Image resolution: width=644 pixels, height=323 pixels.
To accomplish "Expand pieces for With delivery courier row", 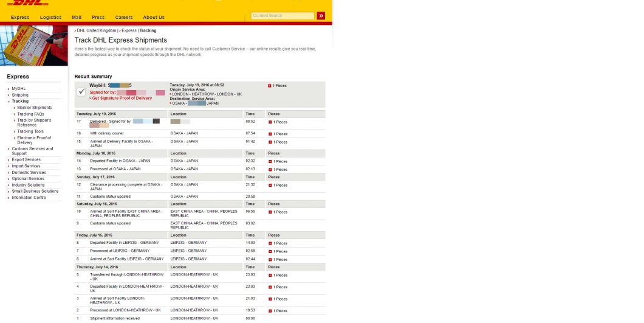I will pyautogui.click(x=270, y=134).
